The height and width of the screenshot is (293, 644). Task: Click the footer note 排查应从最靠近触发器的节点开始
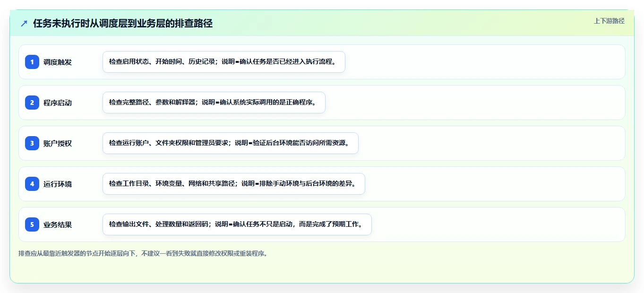[144, 253]
